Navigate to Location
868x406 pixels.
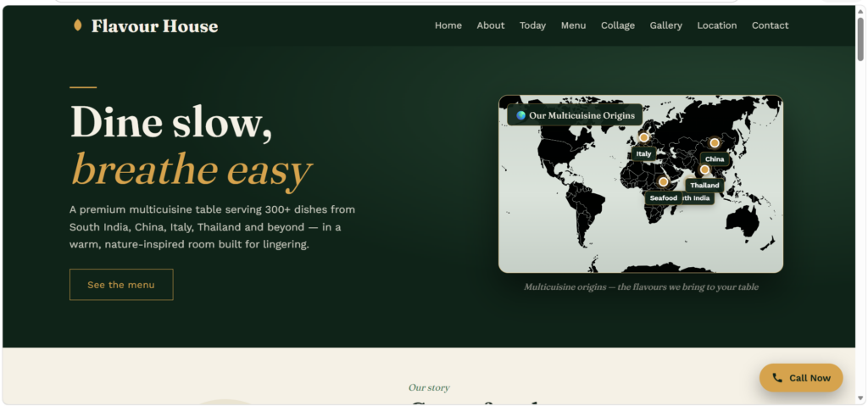[x=717, y=25]
